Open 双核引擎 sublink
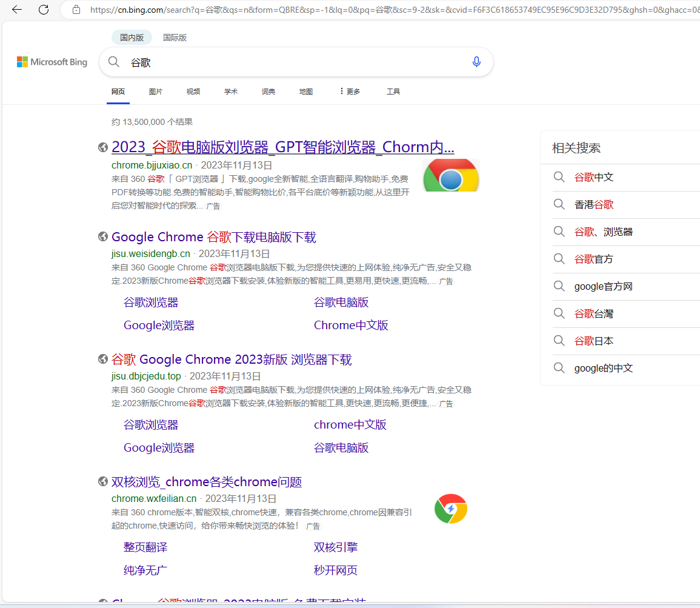700x608 pixels. point(336,547)
